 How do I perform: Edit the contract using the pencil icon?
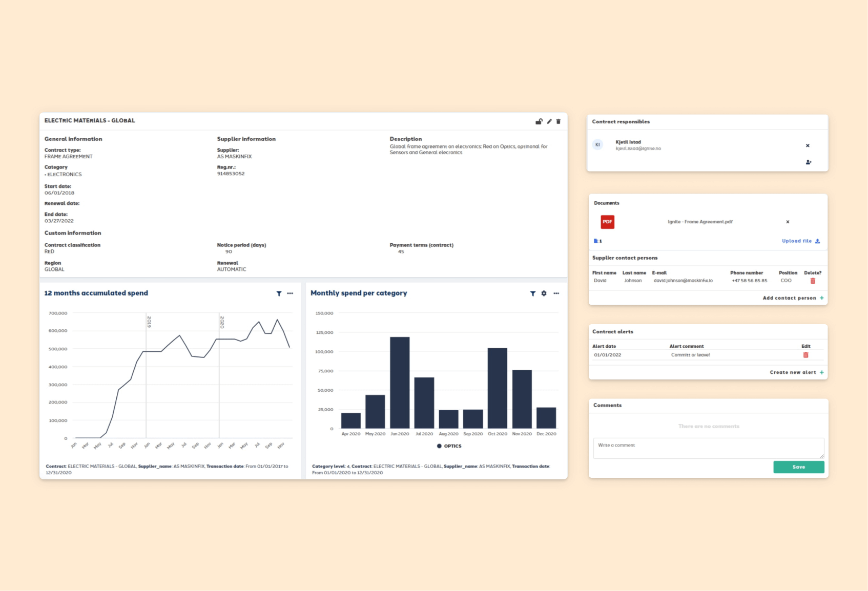(549, 121)
